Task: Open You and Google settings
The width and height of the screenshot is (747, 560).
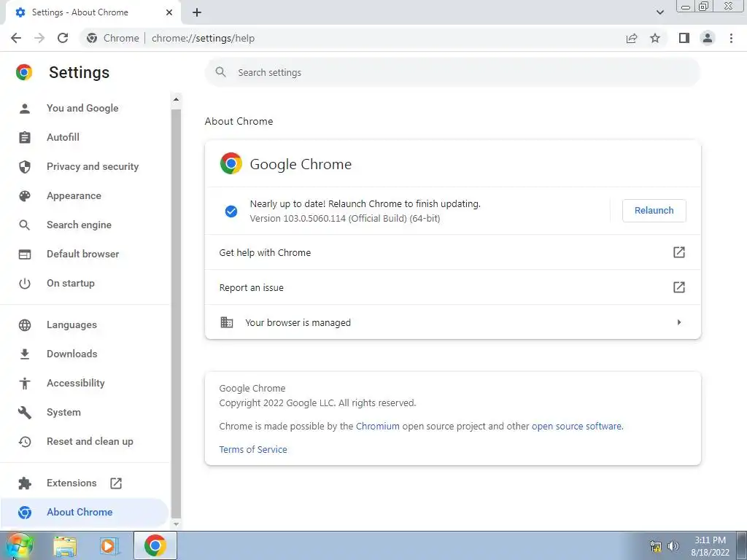Action: coord(82,108)
